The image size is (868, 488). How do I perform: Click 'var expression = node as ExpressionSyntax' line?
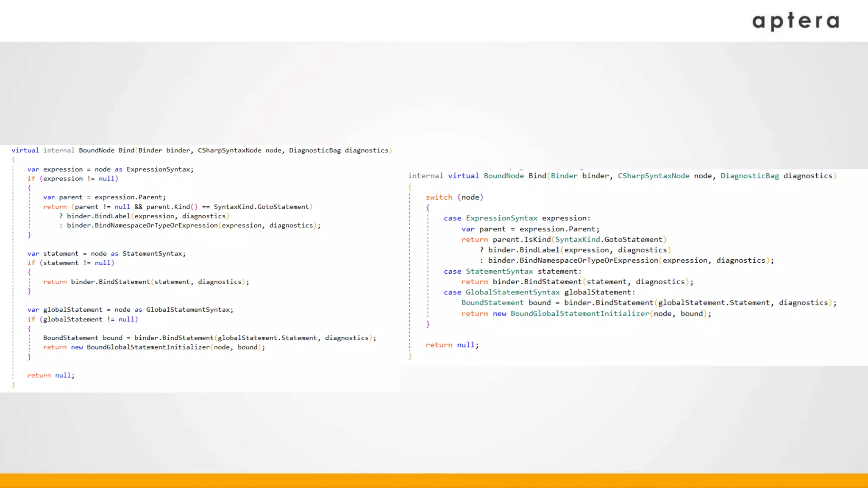tap(110, 169)
